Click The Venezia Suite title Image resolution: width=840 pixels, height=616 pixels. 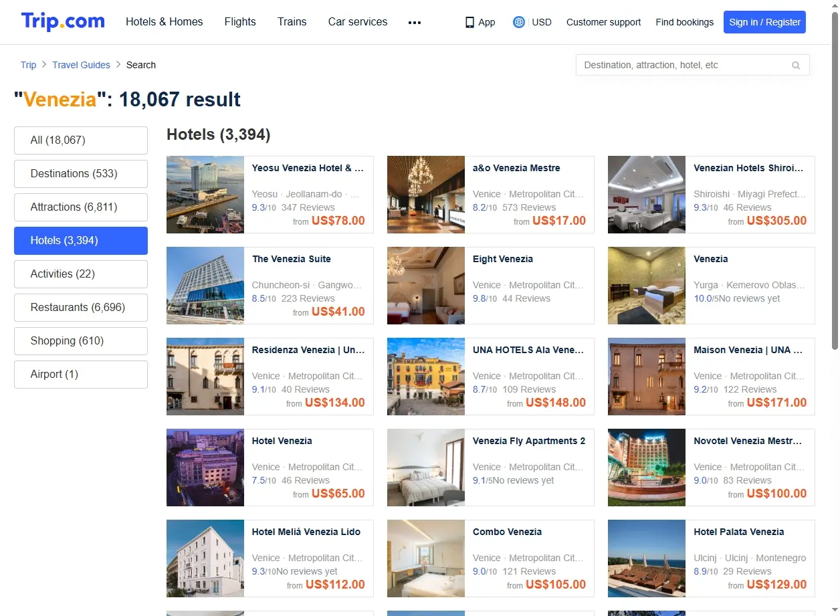tap(292, 259)
